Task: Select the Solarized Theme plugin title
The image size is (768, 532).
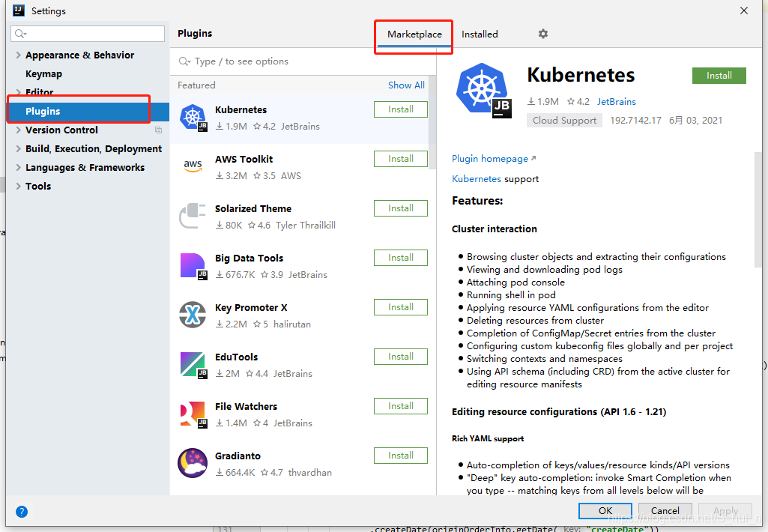Action: 253,209
